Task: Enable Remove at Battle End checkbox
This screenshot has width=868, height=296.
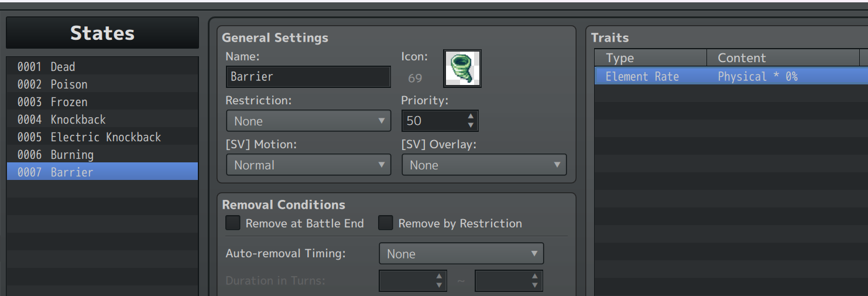Action: tap(233, 223)
